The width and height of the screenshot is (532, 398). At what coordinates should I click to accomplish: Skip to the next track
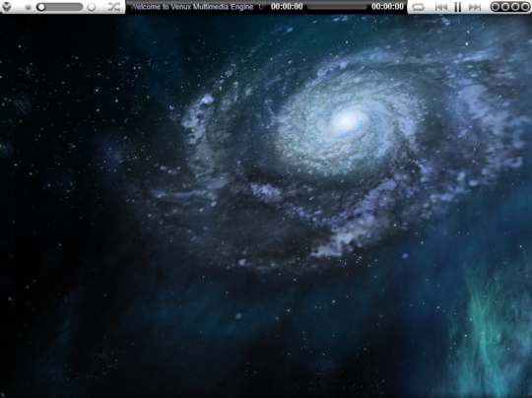click(475, 7)
